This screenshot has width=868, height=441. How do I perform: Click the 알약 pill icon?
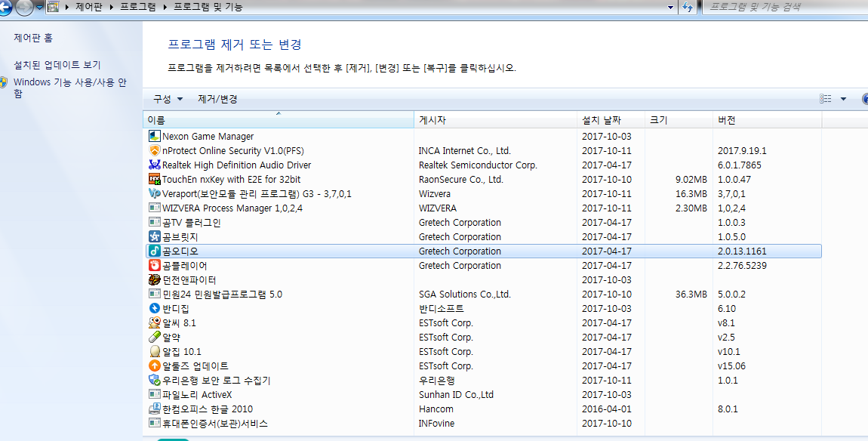coord(155,338)
